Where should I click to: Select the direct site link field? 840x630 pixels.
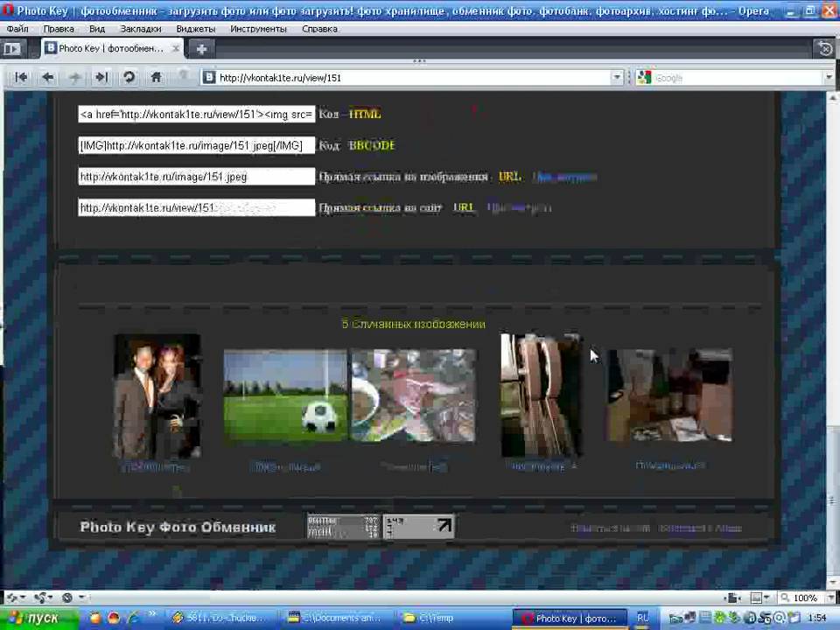[197, 207]
